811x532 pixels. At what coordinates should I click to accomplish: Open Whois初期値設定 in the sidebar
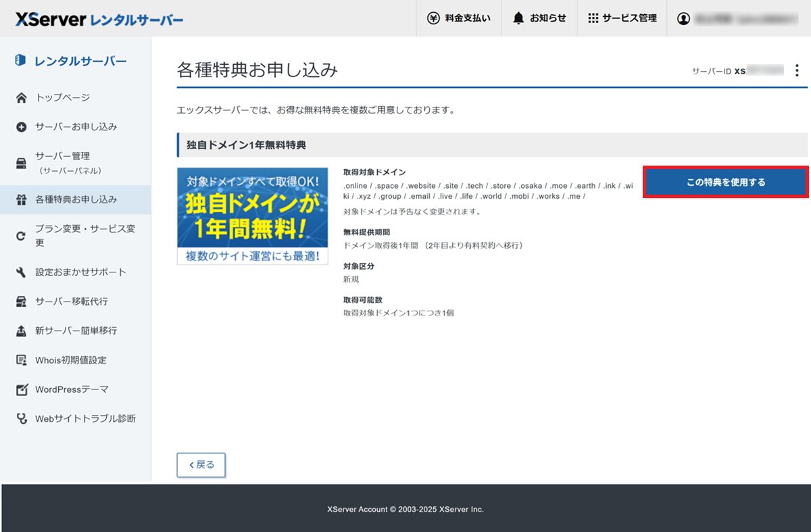pyautogui.click(x=70, y=360)
